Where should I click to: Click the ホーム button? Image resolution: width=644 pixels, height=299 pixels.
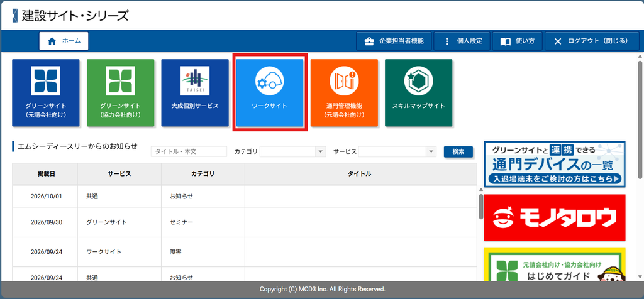tap(64, 41)
